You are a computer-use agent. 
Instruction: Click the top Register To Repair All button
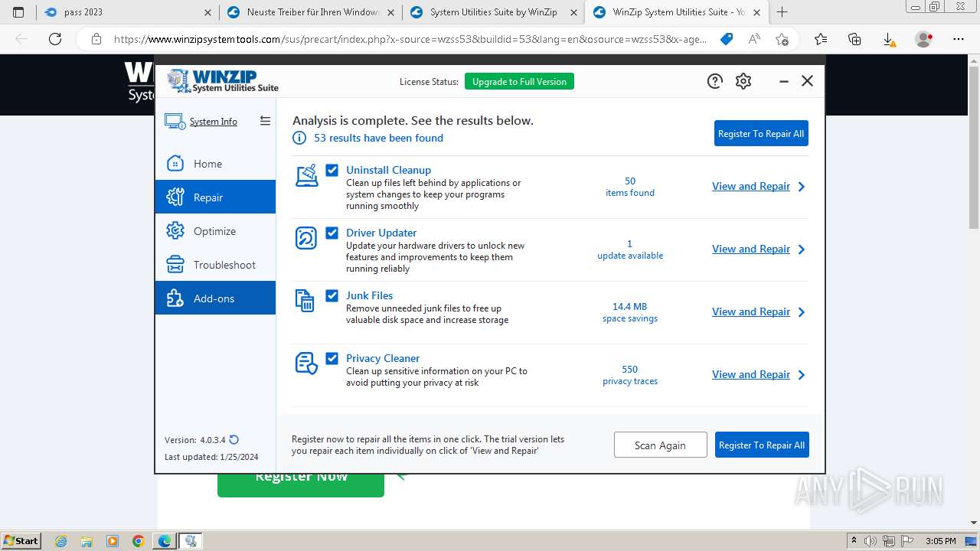coord(761,133)
